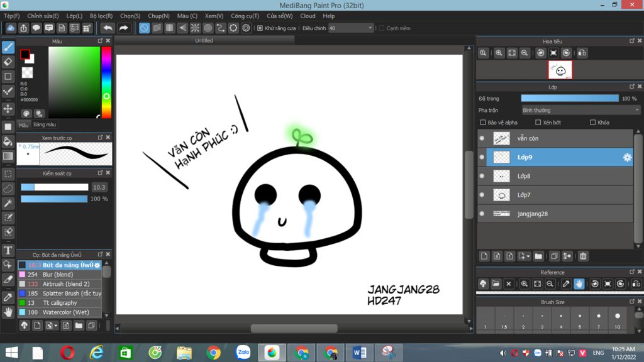Choose the Lasso selection tool
Viewport: 644px width, 362px height.
(8, 189)
